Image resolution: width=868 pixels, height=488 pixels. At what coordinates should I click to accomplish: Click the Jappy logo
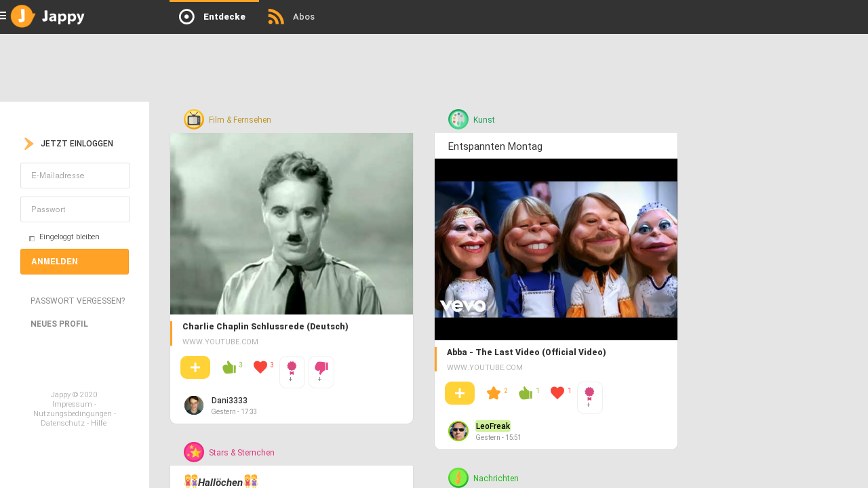pyautogui.click(x=48, y=16)
